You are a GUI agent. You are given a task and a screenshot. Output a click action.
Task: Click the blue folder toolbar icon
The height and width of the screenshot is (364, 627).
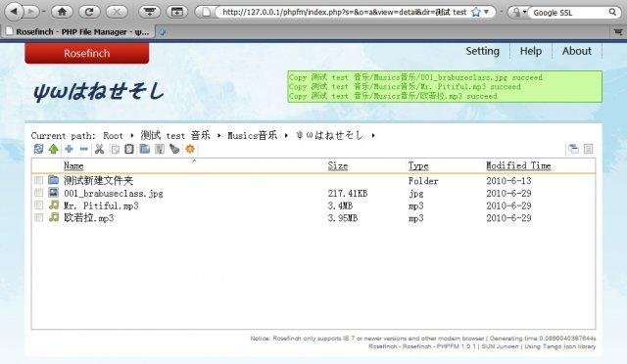pos(145,149)
